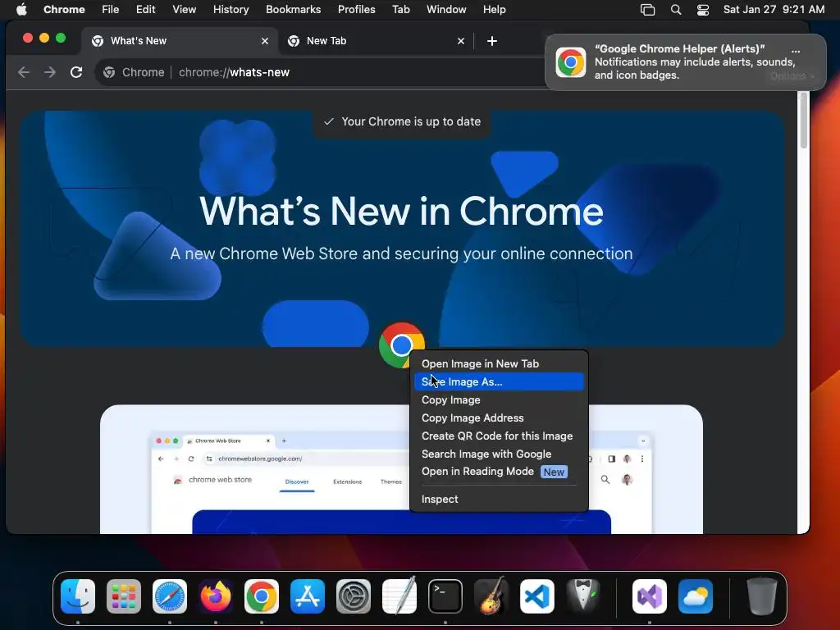The height and width of the screenshot is (630, 840).
Task: Open TextEdit from the Dock
Action: 399,596
